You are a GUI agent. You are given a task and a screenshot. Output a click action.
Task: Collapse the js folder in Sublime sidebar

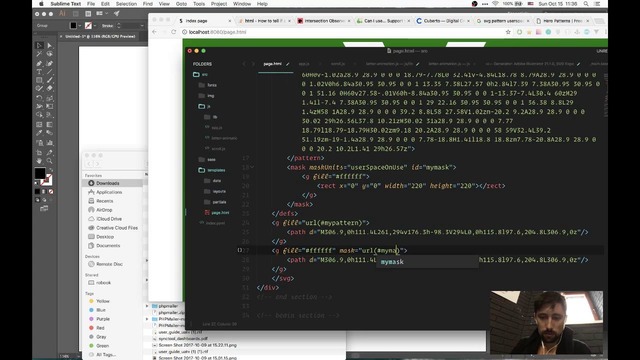(202, 106)
